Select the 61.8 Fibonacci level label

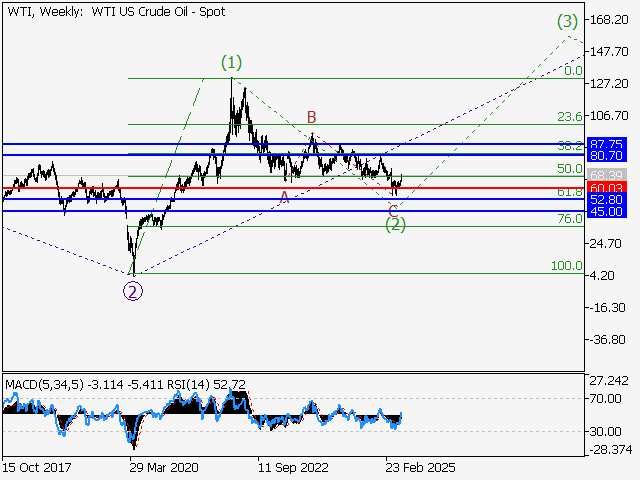[570, 191]
